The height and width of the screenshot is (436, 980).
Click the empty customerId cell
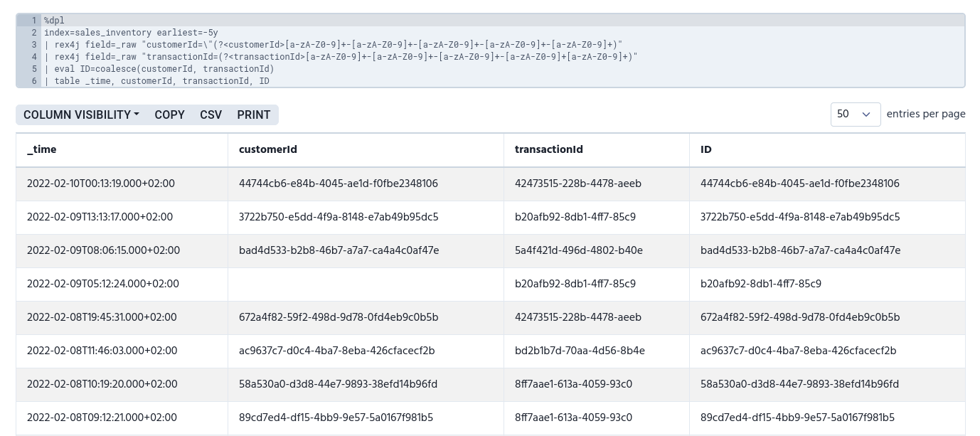coord(366,284)
